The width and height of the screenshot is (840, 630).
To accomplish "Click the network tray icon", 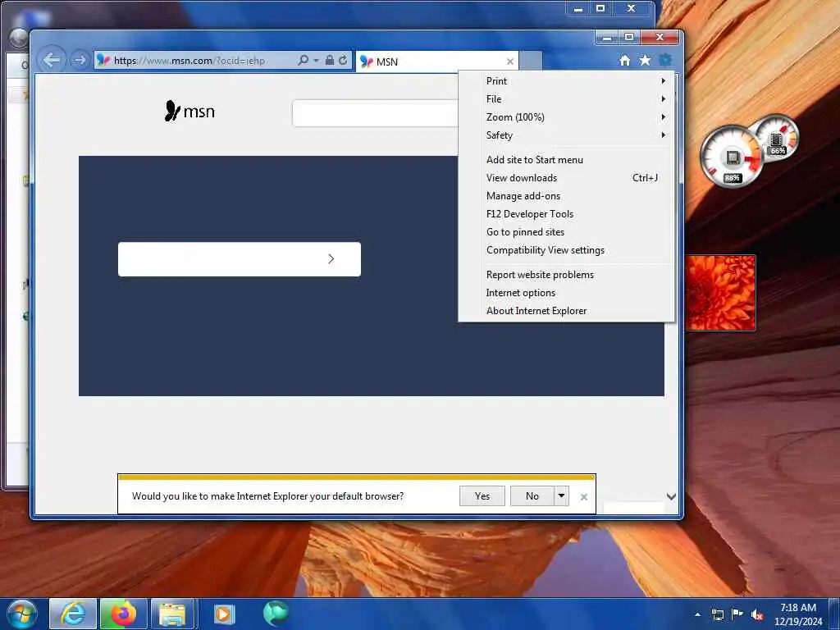I will (717, 614).
